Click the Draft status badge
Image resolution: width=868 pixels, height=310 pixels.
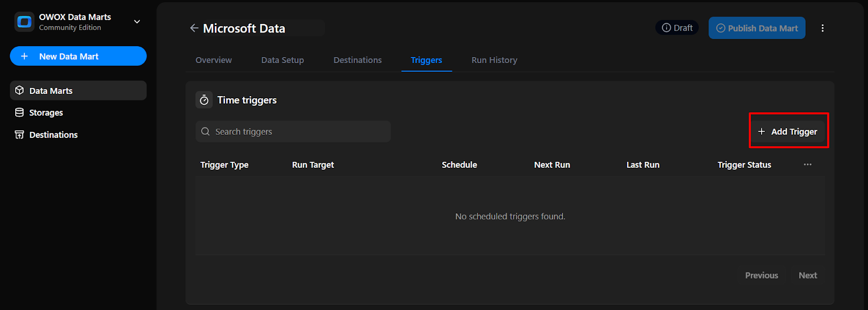point(677,28)
